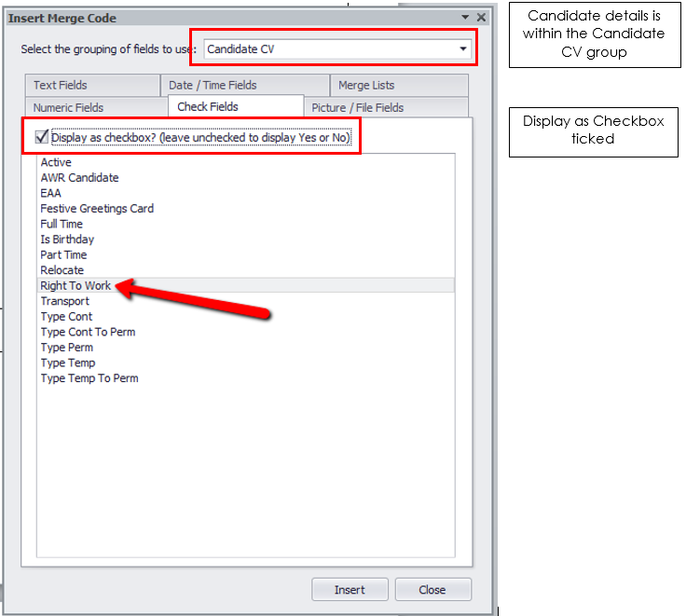Click the Transport list item
This screenshot has width=686, height=616.
tap(65, 301)
